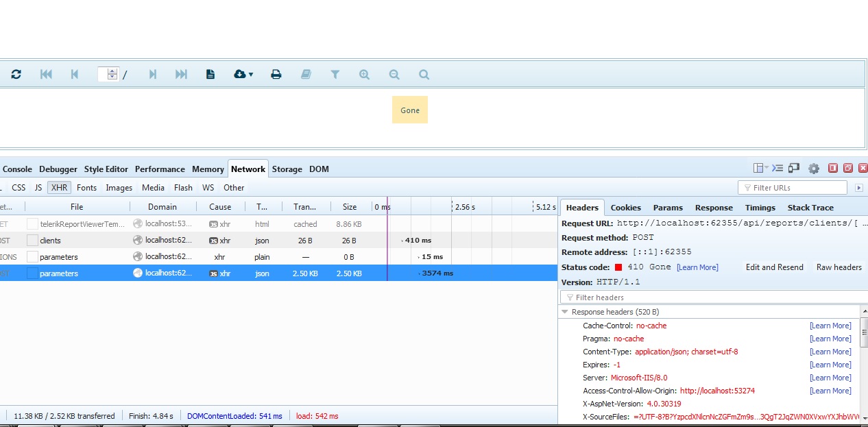Viewport: 868px width, 427px height.
Task: Go to the last report page
Action: pos(181,75)
